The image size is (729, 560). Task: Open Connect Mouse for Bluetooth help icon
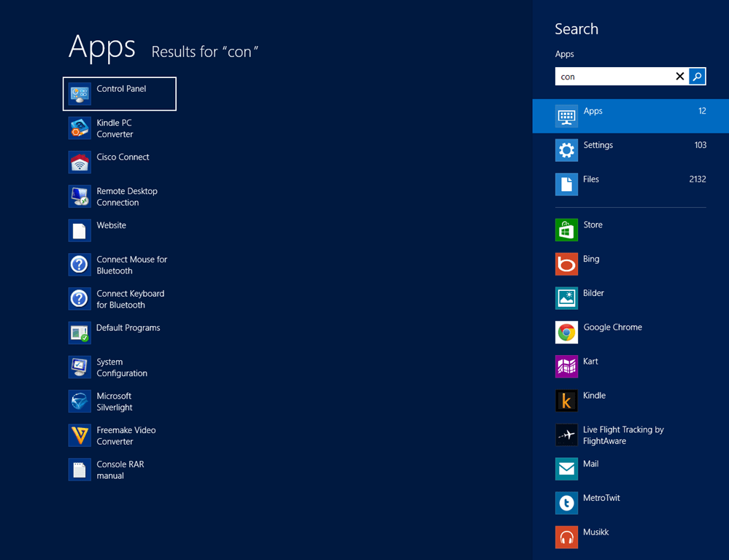pos(80,265)
